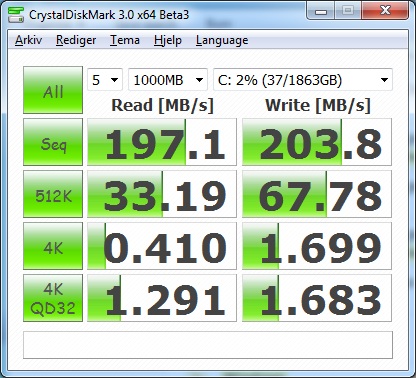The image size is (417, 378).
Task: Click the Seq write result 203.8
Action: 317,142
